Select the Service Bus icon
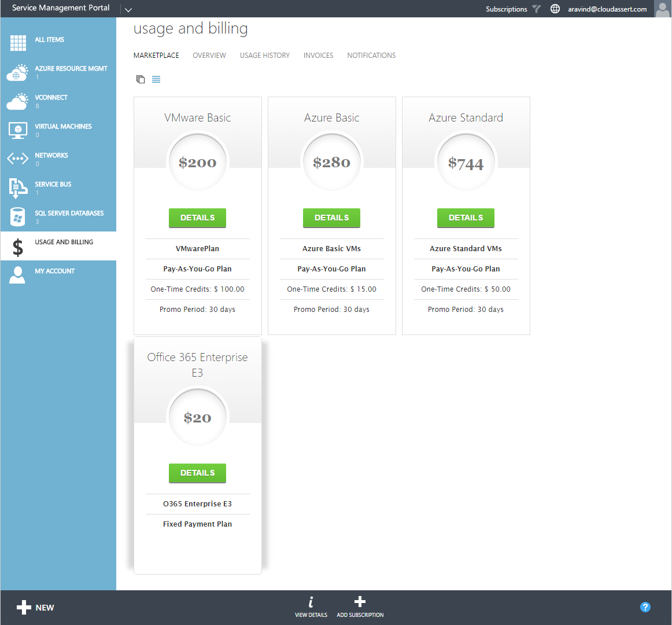Image resolution: width=672 pixels, height=625 pixels. [x=17, y=188]
